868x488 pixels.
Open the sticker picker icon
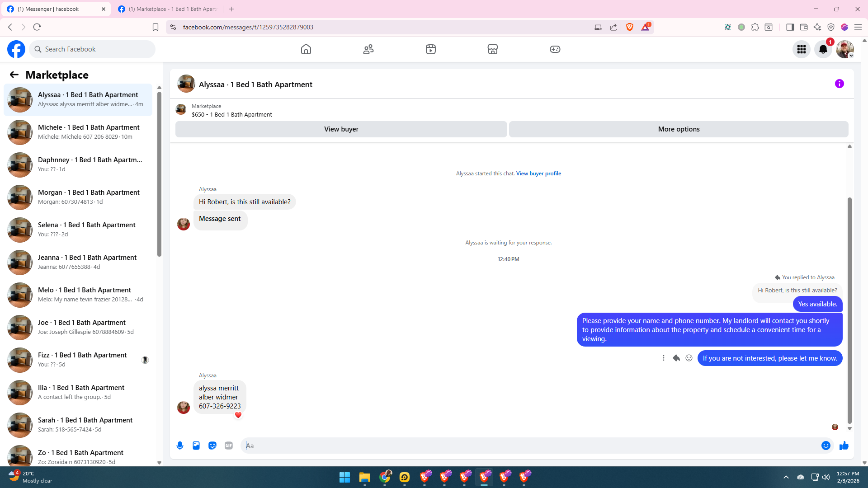[212, 446]
